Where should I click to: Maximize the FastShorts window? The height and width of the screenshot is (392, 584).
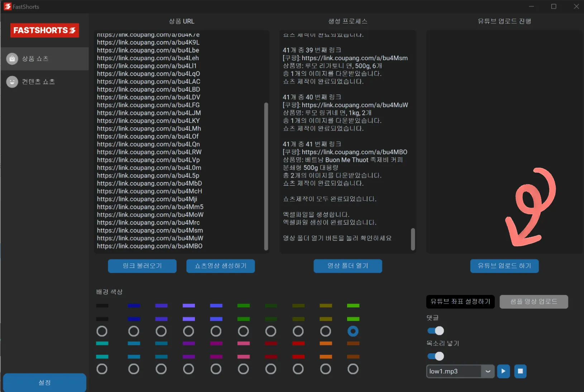[554, 6]
